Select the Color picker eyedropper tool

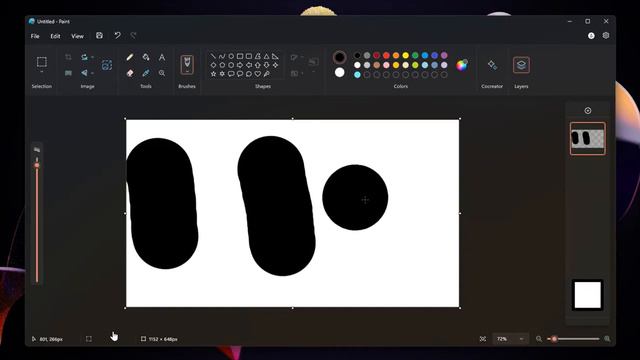tap(146, 73)
